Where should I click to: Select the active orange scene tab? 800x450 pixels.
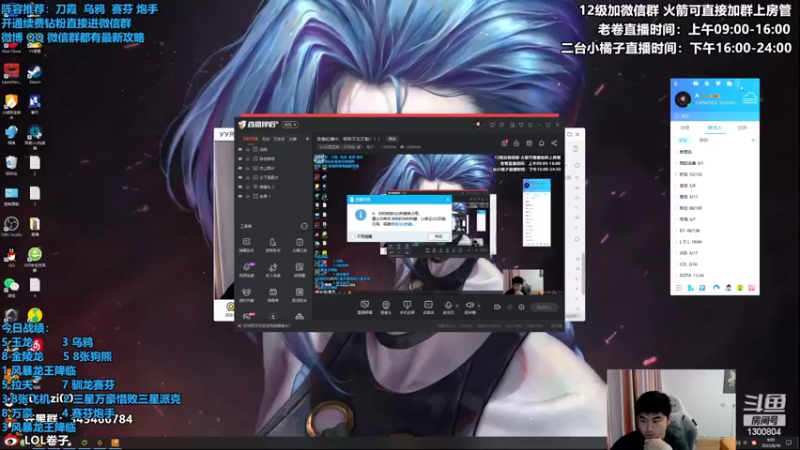(250, 139)
